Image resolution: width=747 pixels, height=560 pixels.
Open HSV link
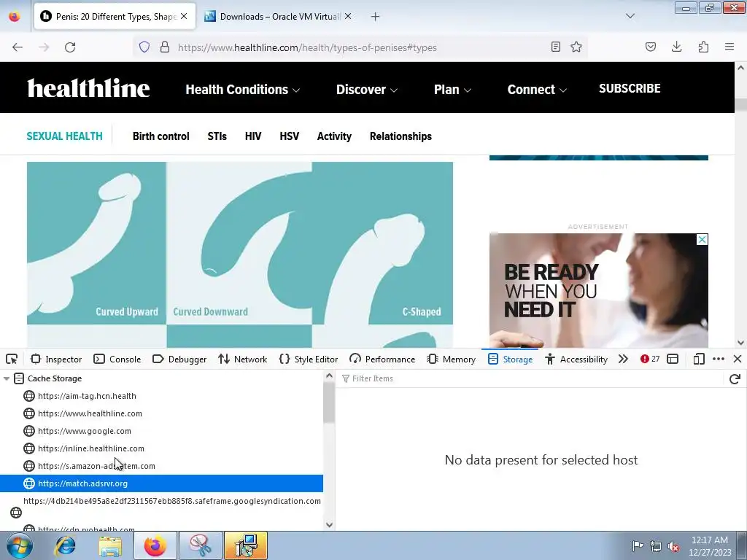coord(289,136)
